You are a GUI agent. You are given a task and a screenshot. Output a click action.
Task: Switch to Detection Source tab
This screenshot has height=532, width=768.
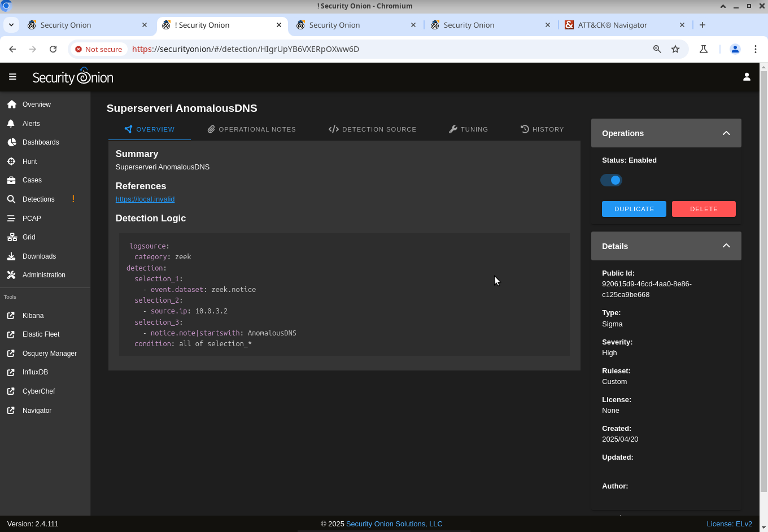tap(372, 129)
